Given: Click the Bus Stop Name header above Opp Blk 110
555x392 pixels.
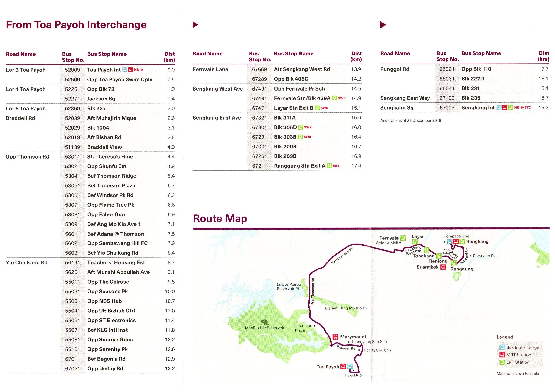Looking at the screenshot, I should [x=481, y=53].
